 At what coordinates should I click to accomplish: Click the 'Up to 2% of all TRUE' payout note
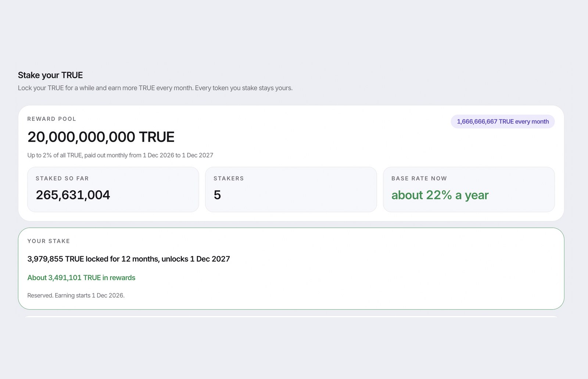pos(120,155)
